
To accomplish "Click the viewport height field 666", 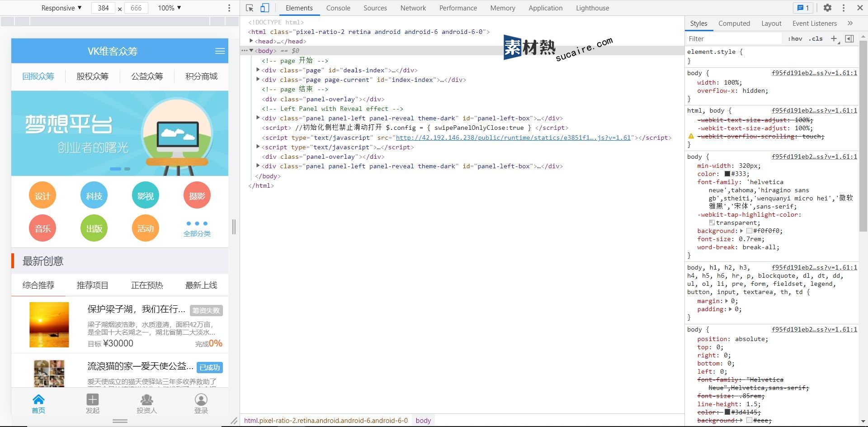I will click(136, 8).
